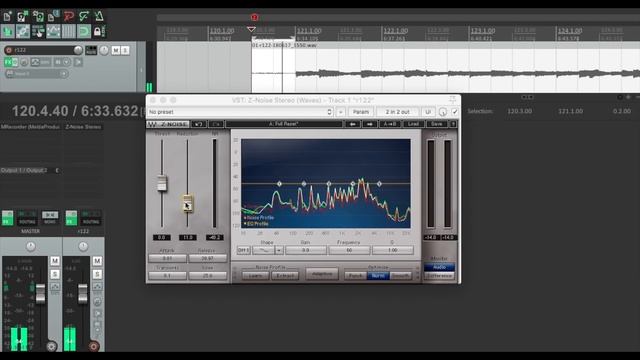Image resolution: width=640 pixels, height=360 pixels.
Task: Open automation mode button on r122 track
Action: (x=40, y=62)
